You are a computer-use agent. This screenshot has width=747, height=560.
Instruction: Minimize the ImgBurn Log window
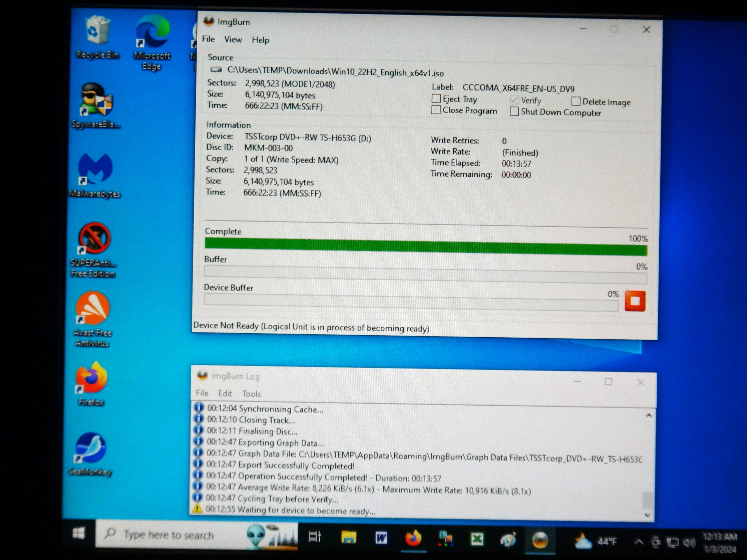(577, 381)
